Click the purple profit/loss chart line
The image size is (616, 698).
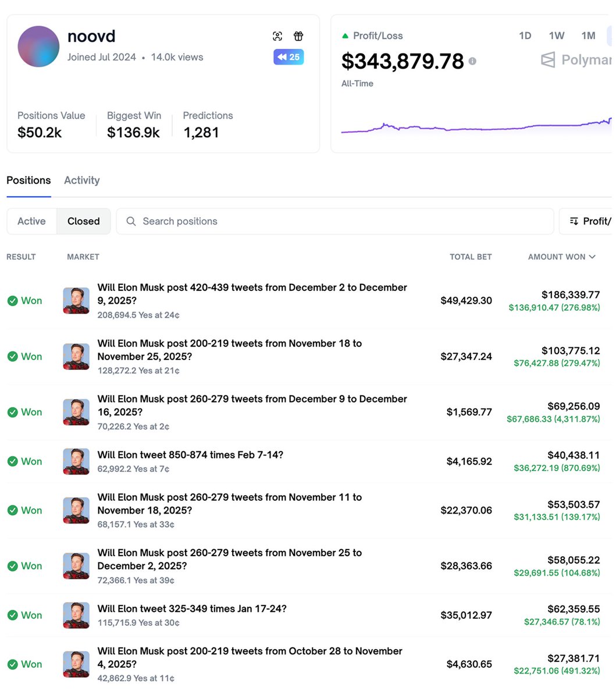coord(476,126)
